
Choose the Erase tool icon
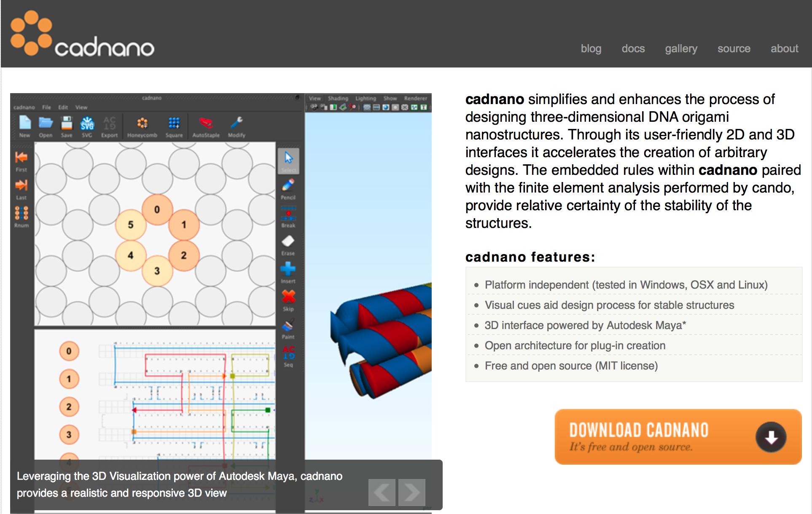[288, 241]
